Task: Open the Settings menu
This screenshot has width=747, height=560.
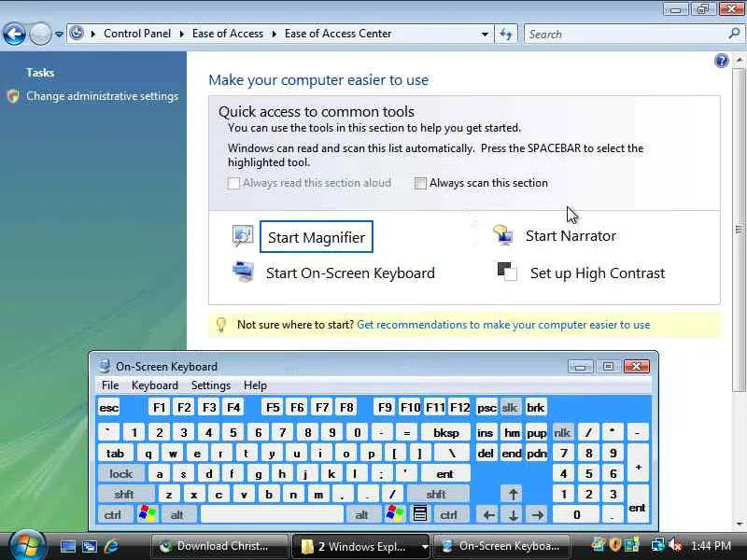Action: (x=211, y=385)
